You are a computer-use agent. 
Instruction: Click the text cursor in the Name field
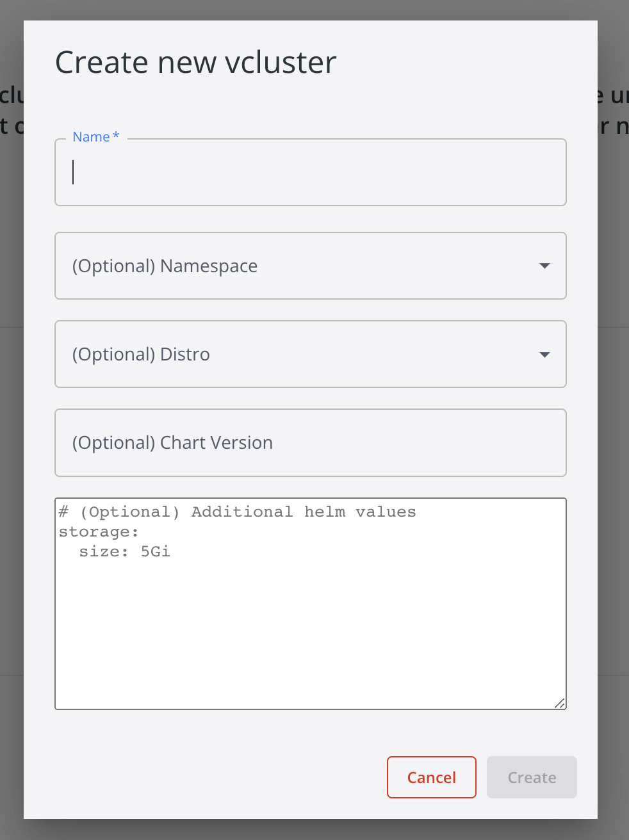(74, 172)
